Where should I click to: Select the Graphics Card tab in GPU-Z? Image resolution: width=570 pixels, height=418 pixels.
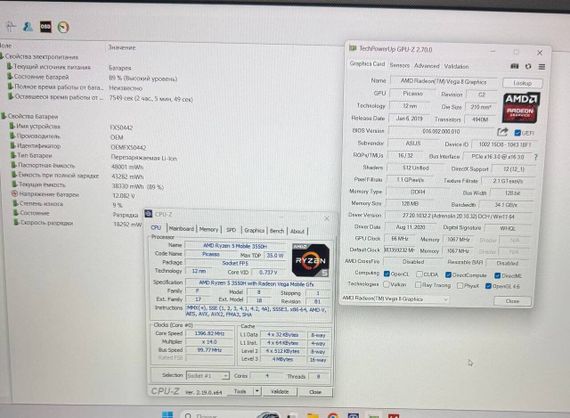click(367, 64)
